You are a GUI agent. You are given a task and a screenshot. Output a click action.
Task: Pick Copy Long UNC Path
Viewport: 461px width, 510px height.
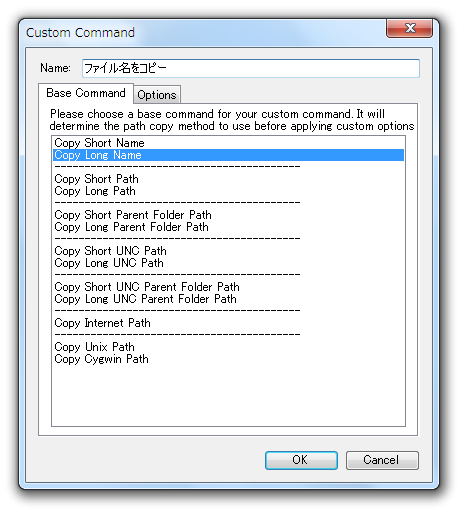(228, 263)
